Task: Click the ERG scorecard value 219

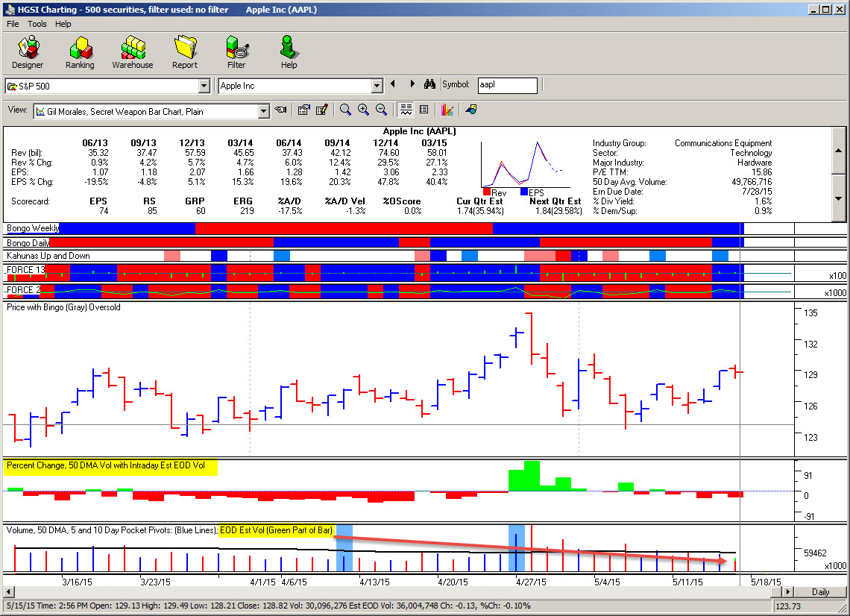Action: pos(248,211)
